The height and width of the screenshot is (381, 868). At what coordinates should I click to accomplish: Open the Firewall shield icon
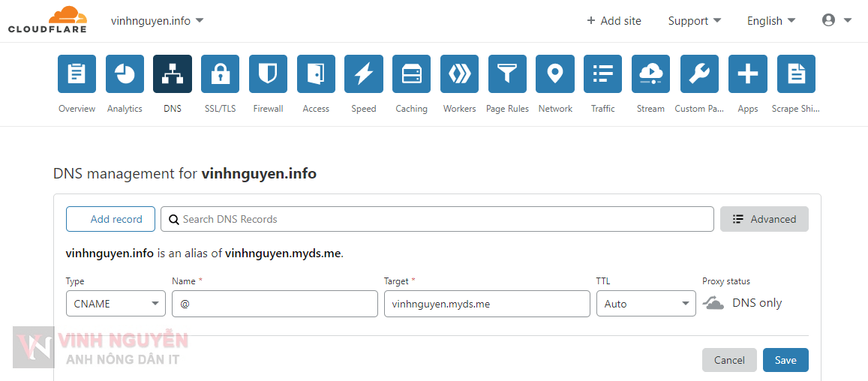coord(269,73)
